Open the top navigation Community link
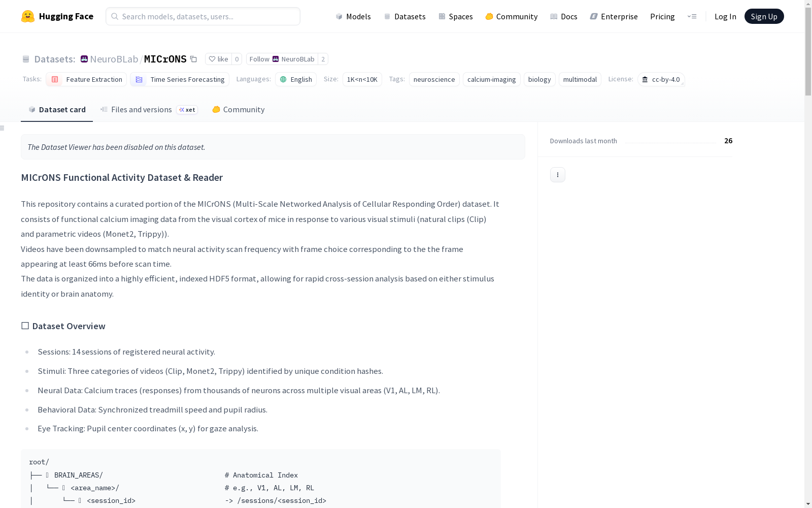Viewport: 812px width, 508px height. click(x=512, y=16)
